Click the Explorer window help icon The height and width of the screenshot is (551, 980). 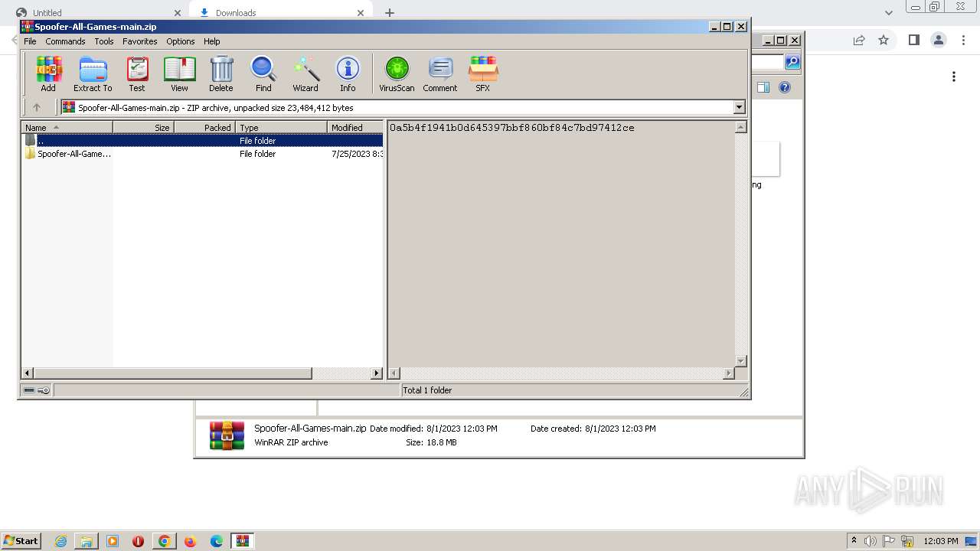785,87
